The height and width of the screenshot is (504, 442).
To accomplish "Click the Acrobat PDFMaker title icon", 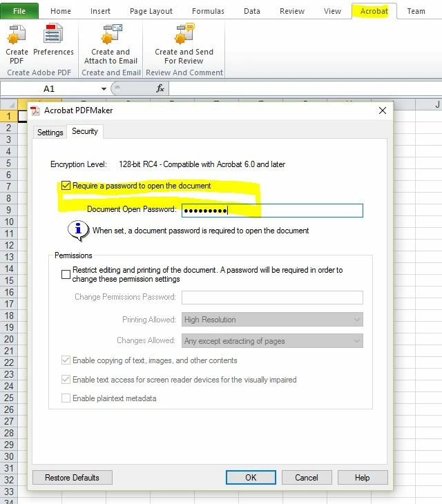I will coord(35,111).
